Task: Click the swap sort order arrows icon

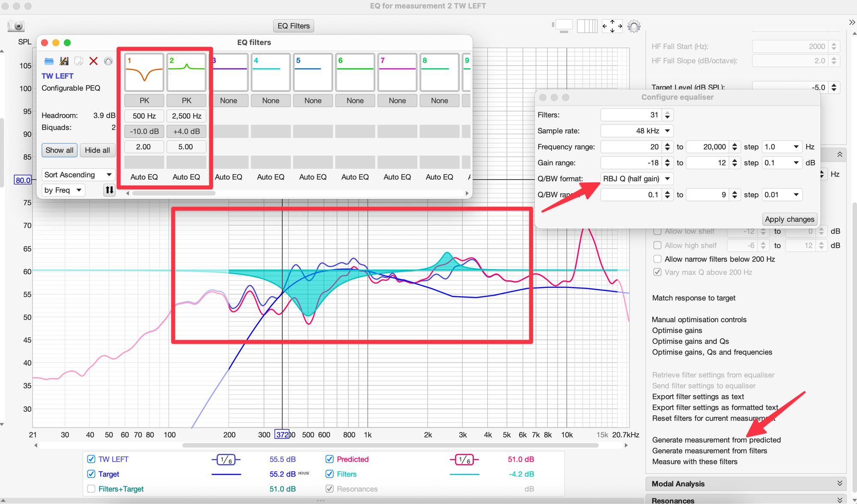Action: [109, 190]
